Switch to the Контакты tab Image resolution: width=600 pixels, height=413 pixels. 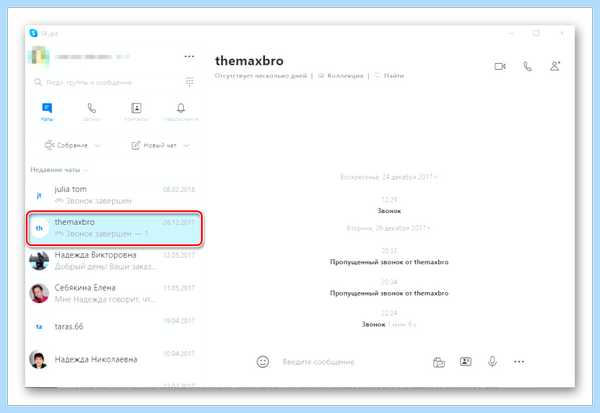click(x=136, y=112)
